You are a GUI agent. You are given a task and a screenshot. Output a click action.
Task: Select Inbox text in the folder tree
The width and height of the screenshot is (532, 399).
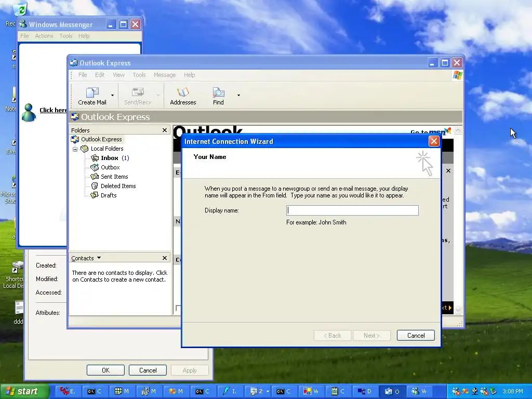click(109, 158)
